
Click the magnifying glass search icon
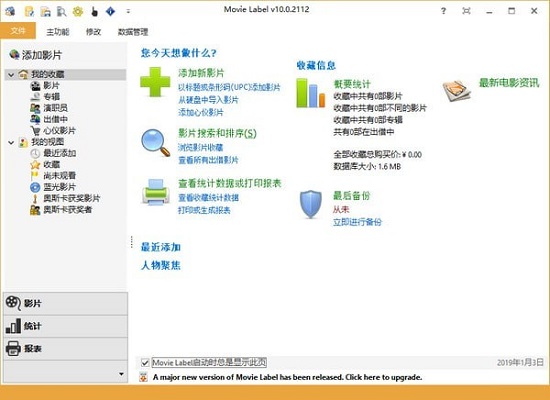(x=155, y=142)
